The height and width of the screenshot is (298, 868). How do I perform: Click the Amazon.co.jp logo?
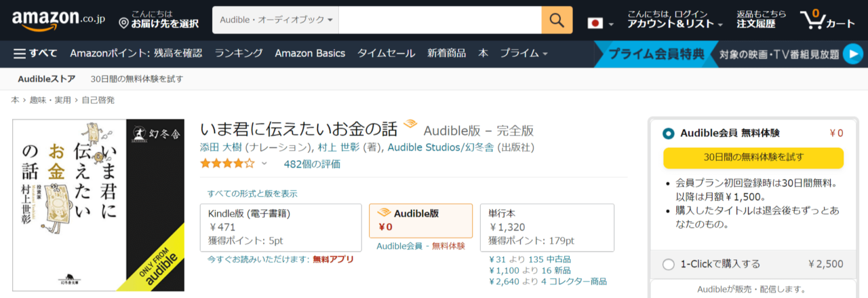click(55, 20)
